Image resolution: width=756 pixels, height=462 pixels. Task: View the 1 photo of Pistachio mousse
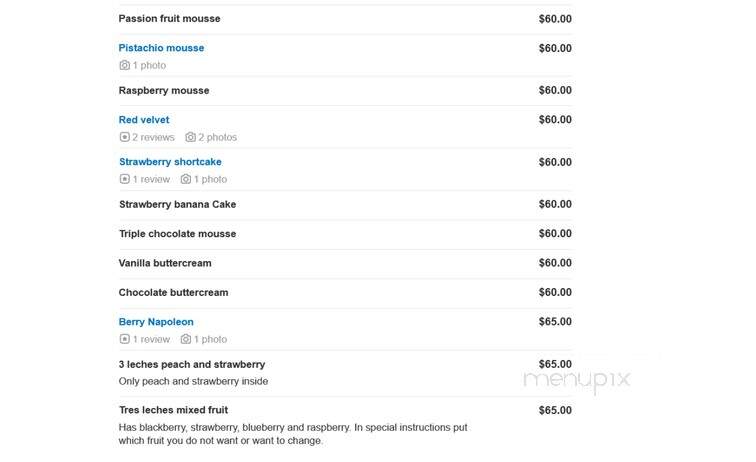click(149, 65)
